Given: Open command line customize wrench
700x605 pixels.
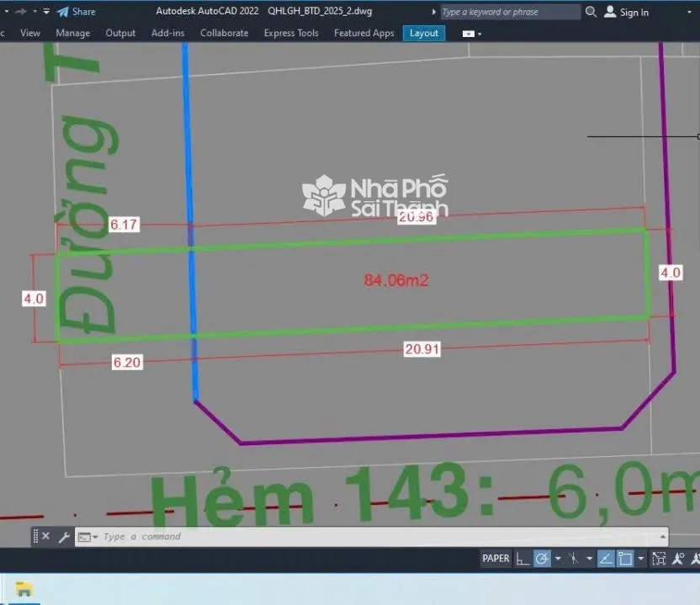Looking at the screenshot, I should [x=63, y=537].
